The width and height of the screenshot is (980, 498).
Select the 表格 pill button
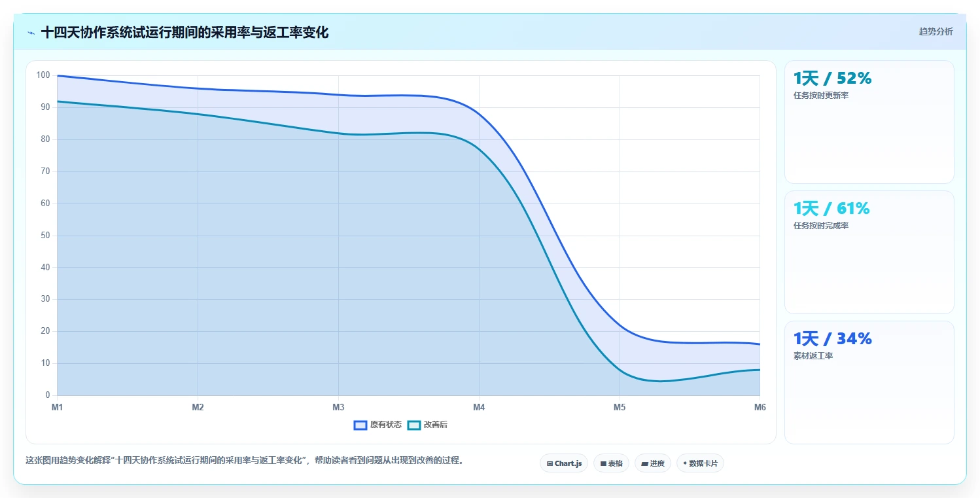(611, 463)
